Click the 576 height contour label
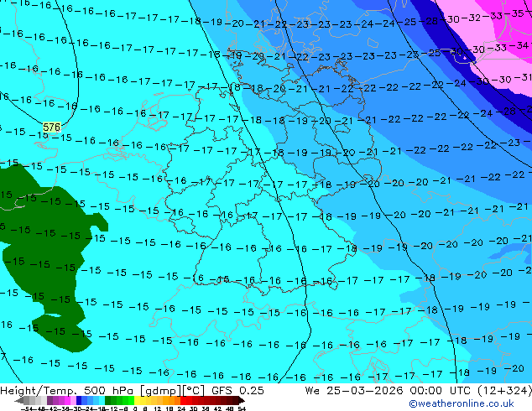Viewport: 532px width, 411px height. click(x=51, y=127)
